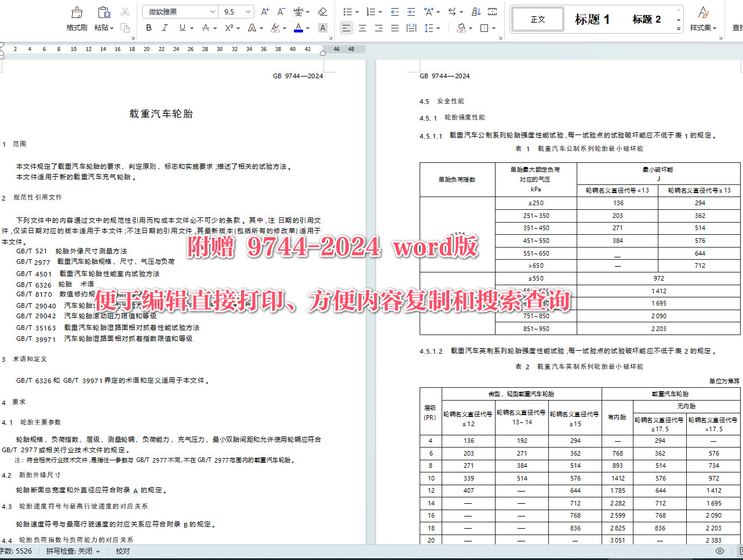This screenshot has height=560, width=743.
Task: Expand the styles gallery more arrow
Action: [679, 27]
